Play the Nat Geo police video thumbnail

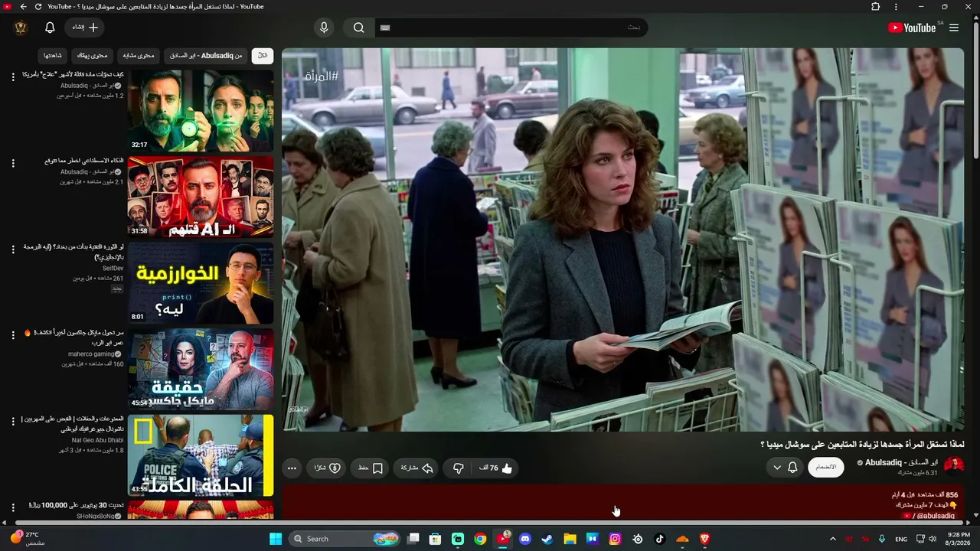point(201,455)
